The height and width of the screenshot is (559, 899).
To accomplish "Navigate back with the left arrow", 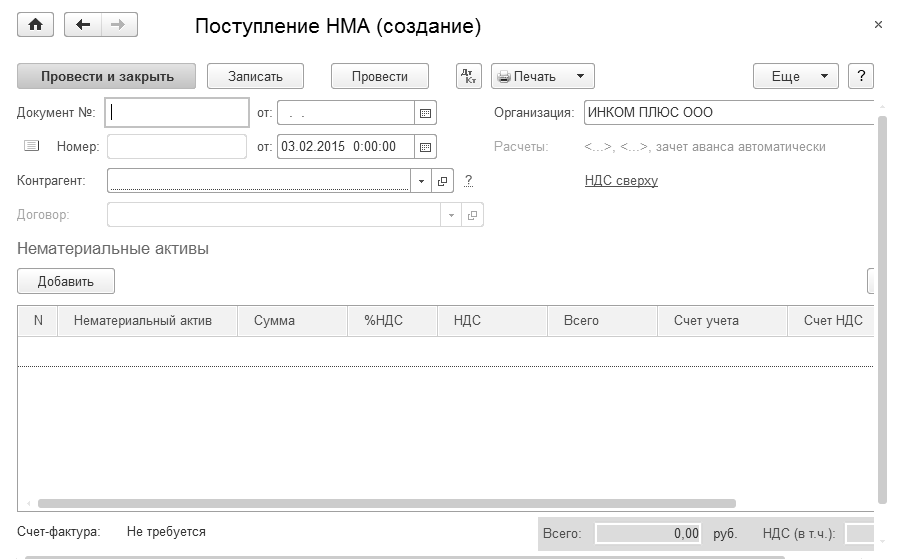I will [x=83, y=25].
